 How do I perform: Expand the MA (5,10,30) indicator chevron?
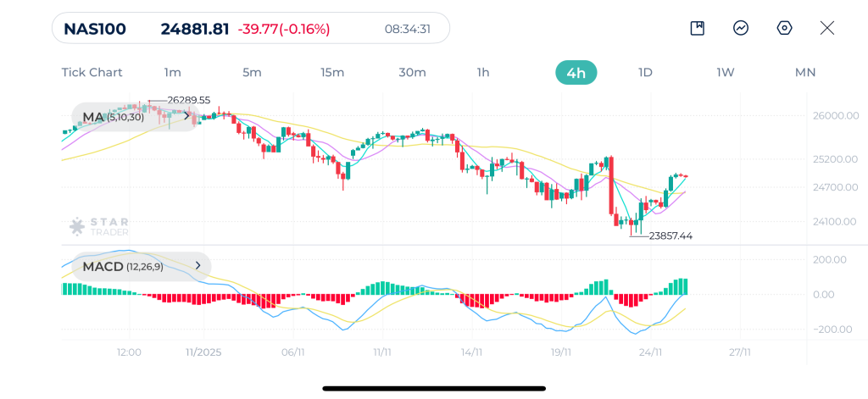pos(186,117)
